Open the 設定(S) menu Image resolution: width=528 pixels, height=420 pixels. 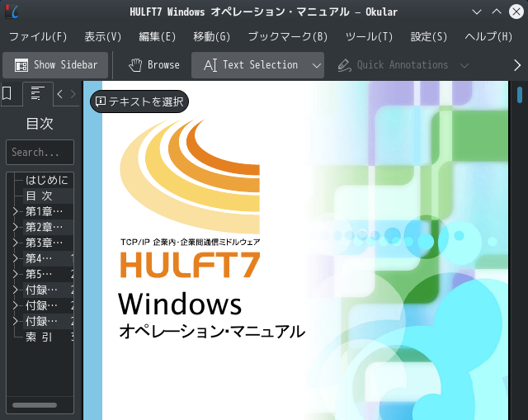pos(429,36)
